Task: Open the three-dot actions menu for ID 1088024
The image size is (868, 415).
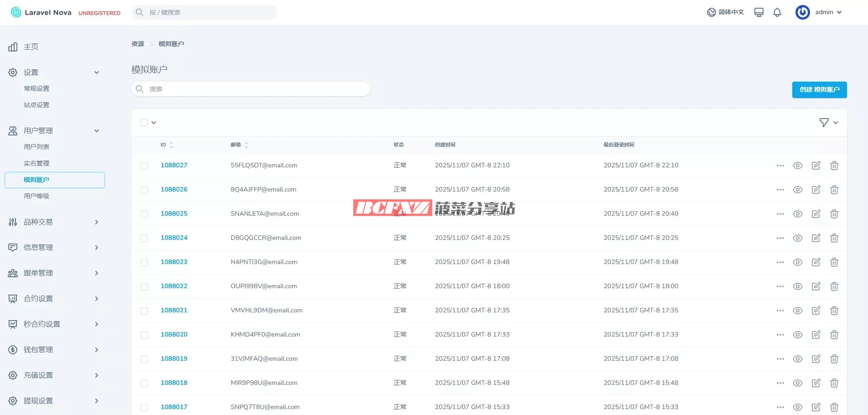Action: click(780, 238)
